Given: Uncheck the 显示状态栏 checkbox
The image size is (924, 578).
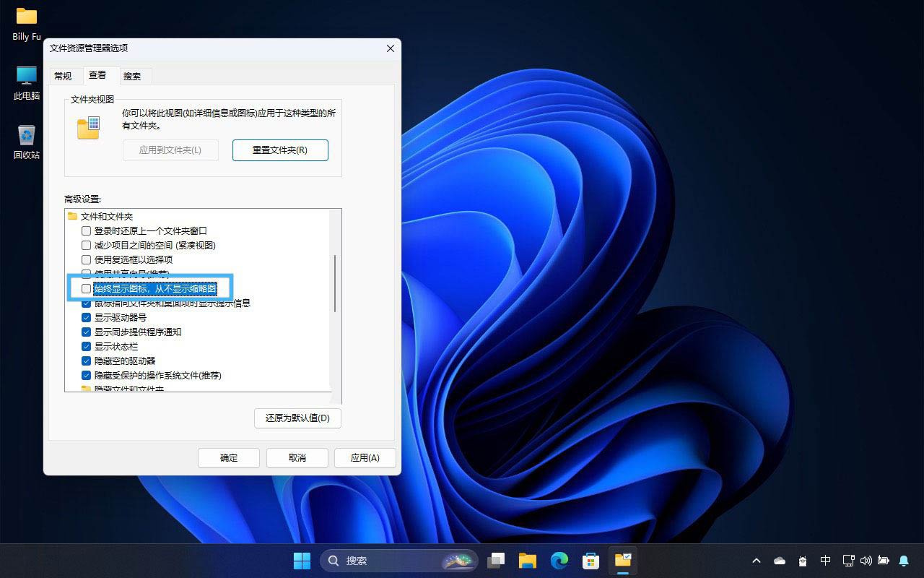Looking at the screenshot, I should click(x=87, y=347).
